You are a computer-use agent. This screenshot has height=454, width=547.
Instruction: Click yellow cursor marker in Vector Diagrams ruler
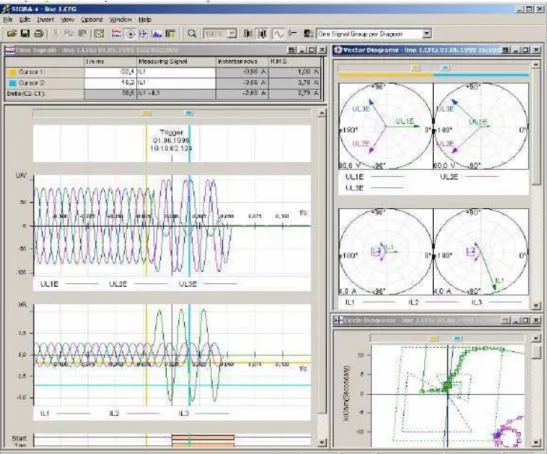point(416,67)
